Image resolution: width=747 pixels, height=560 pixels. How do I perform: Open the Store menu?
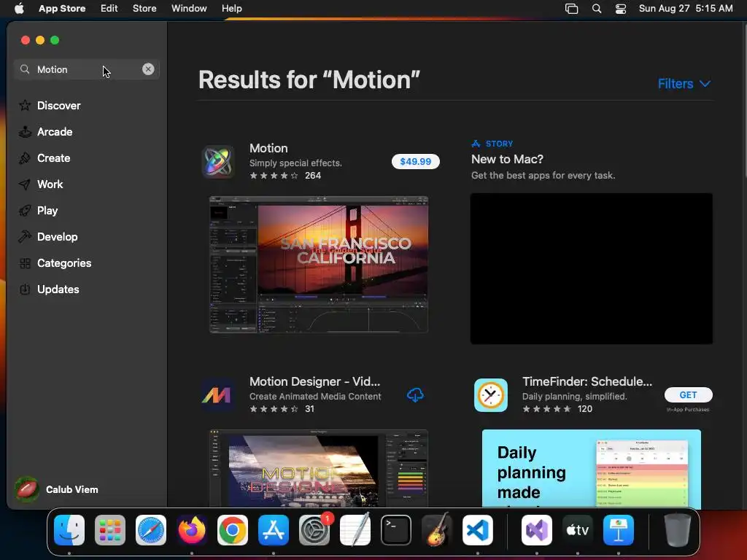coord(144,8)
